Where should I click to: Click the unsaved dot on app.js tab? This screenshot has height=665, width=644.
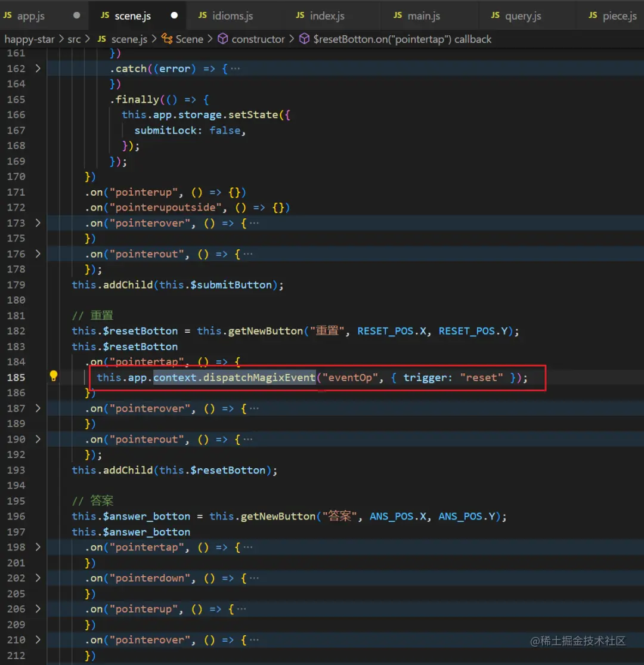76,16
